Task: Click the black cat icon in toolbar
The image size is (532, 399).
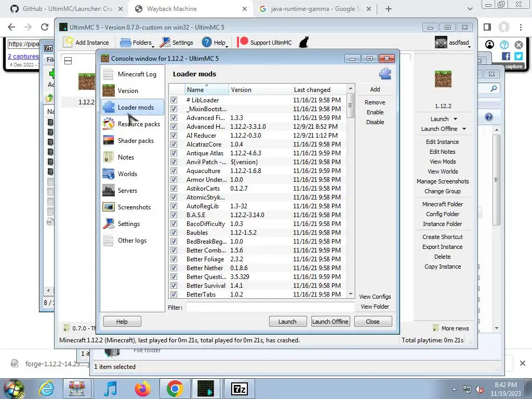Action: pos(303,42)
